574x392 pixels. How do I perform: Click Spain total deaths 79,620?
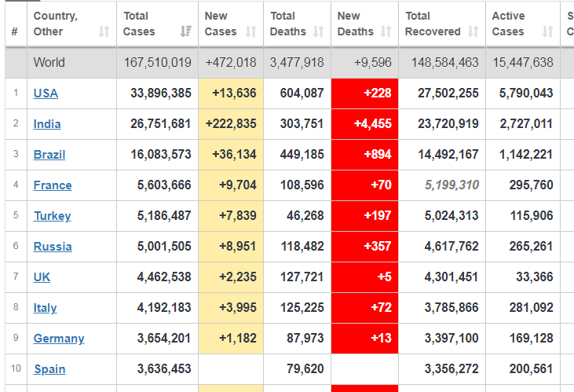tap(305, 369)
